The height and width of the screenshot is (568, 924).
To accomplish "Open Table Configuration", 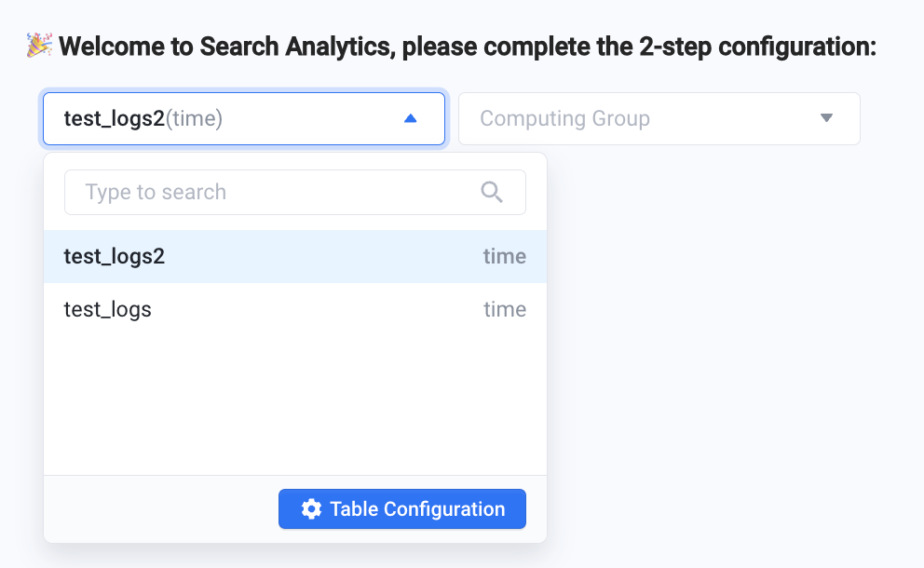I will (x=402, y=509).
